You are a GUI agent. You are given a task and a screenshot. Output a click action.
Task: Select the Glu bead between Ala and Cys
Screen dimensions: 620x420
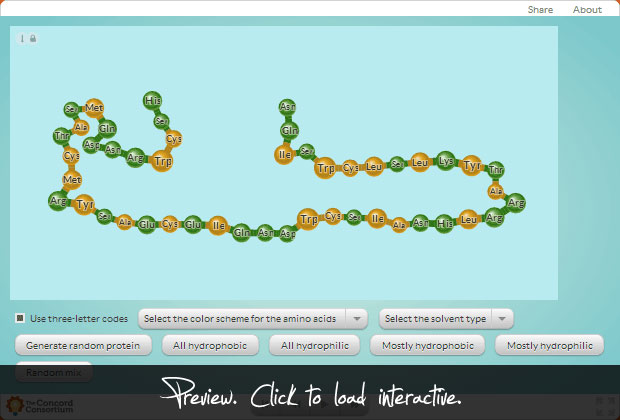tap(146, 224)
